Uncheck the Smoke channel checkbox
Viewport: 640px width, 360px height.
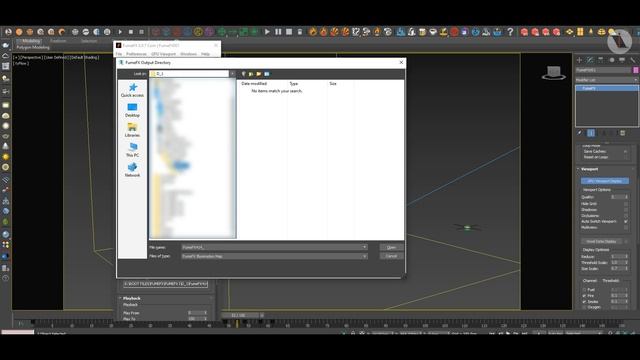(584, 302)
